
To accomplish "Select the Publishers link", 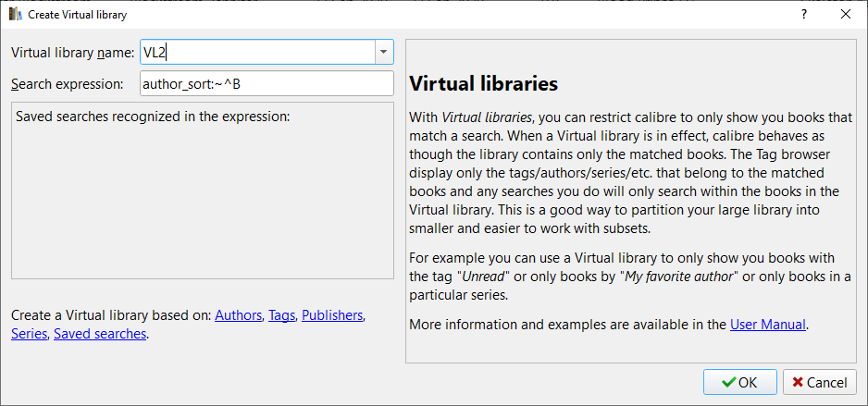I will pyautogui.click(x=332, y=315).
